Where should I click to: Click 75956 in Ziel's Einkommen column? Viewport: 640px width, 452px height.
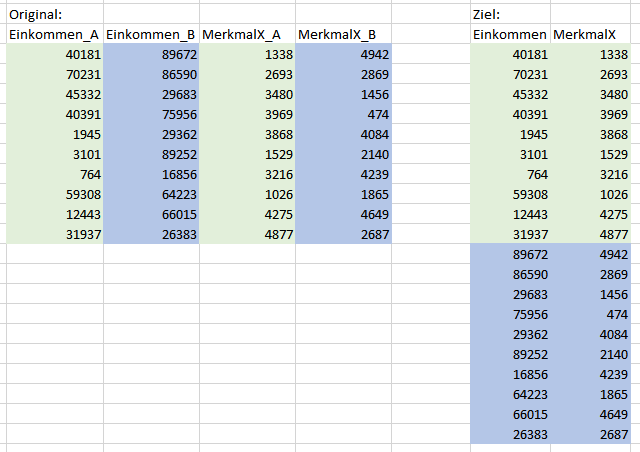[x=510, y=314]
